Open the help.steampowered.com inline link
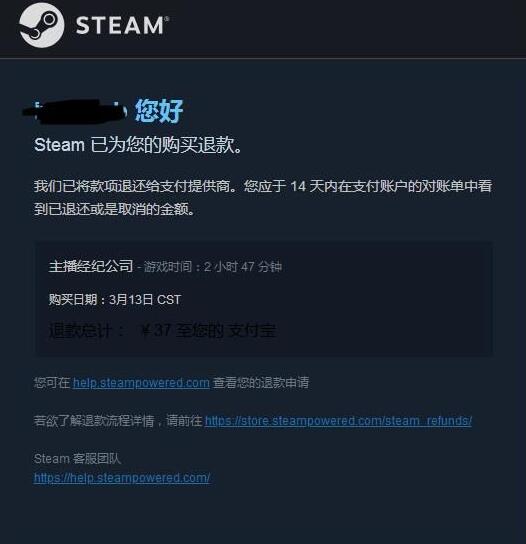Image resolution: width=526 pixels, height=544 pixels. (x=141, y=383)
